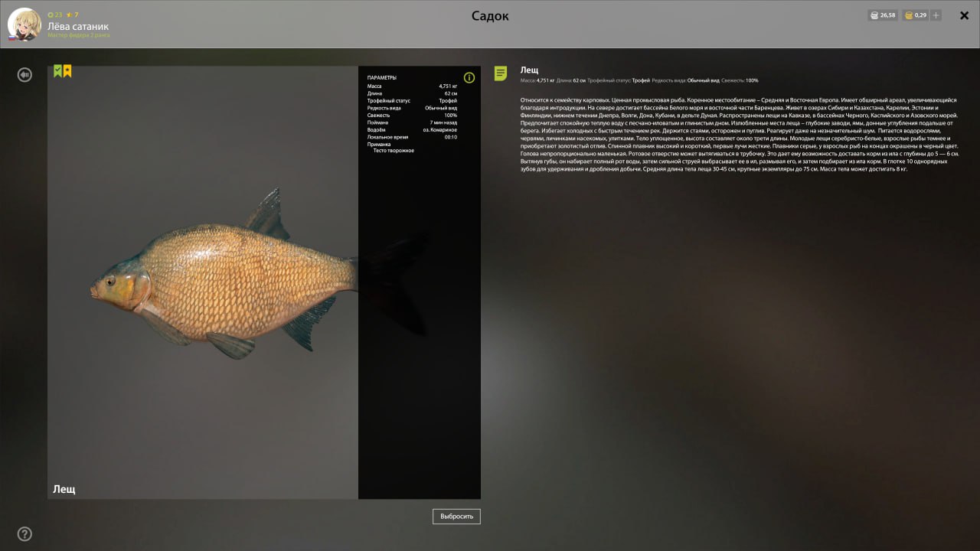Click the star rating 7 indicator
The width and height of the screenshot is (980, 551).
72,15
